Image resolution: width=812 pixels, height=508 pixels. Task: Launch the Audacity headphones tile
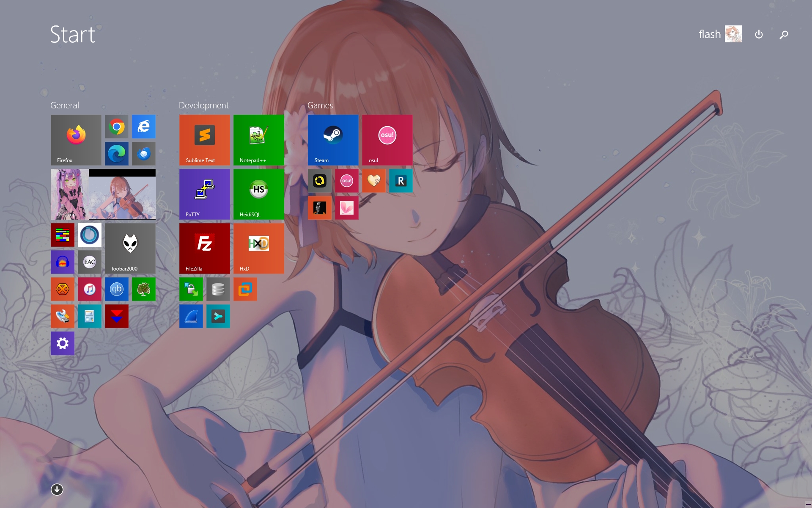pos(63,262)
